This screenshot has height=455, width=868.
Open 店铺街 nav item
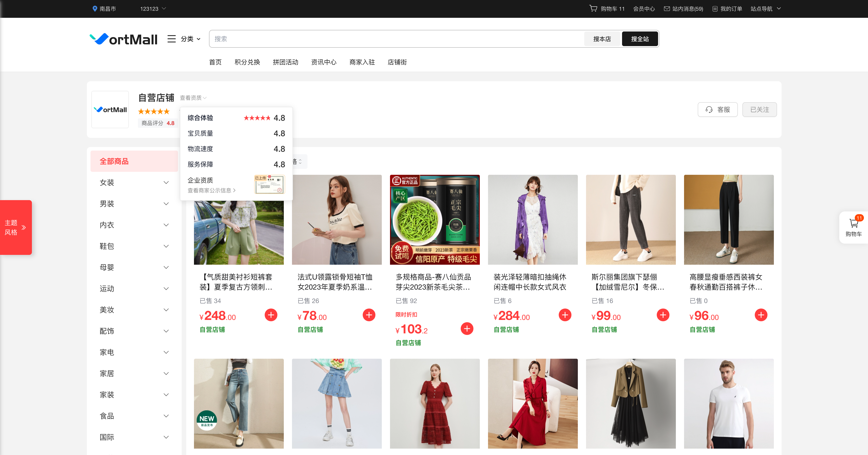pos(397,62)
